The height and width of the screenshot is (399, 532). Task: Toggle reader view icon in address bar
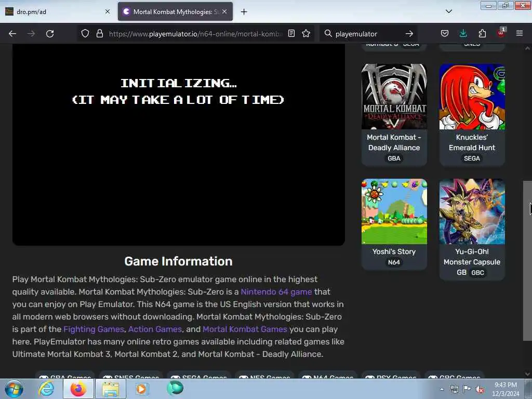pos(291,34)
